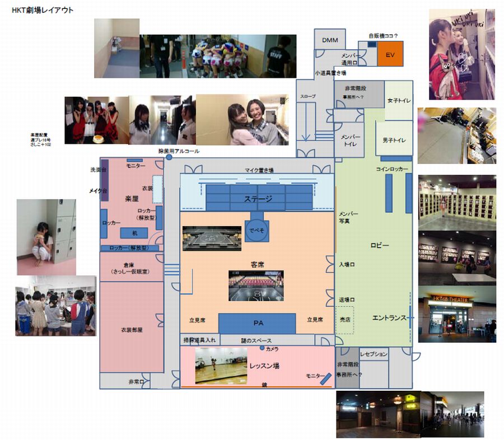Click the 男子トイレ room
This screenshot has width=504, height=440.
394,139
